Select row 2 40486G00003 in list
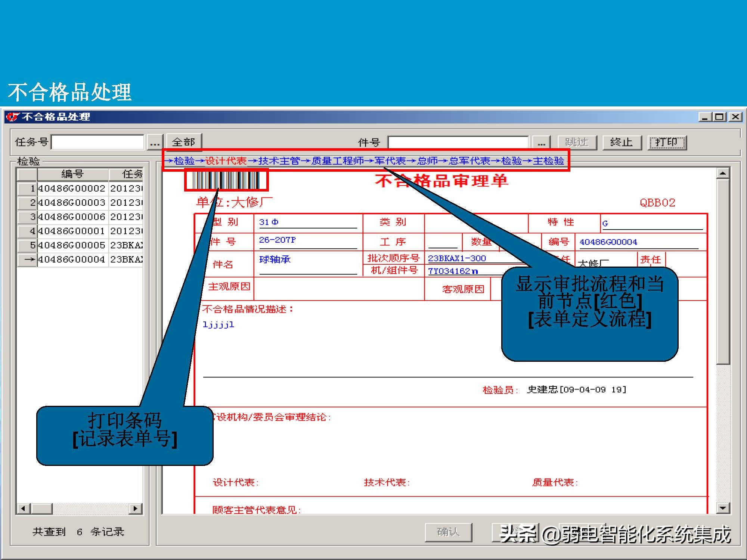Screen dimensions: 747x560 point(80,203)
